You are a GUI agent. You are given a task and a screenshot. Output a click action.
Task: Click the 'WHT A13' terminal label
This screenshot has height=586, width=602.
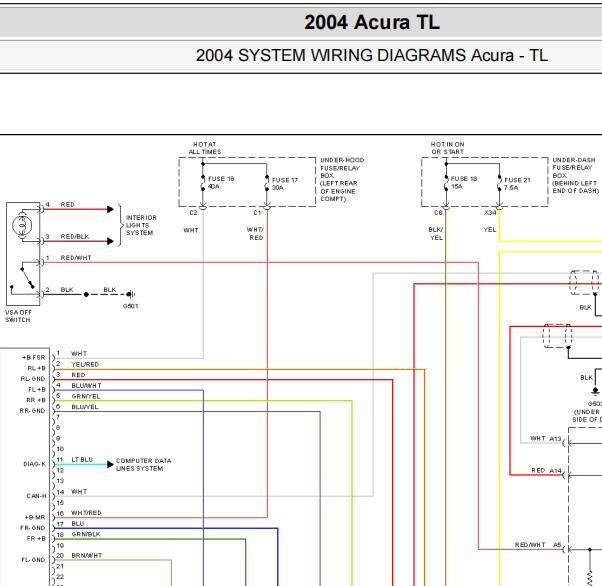(546, 438)
